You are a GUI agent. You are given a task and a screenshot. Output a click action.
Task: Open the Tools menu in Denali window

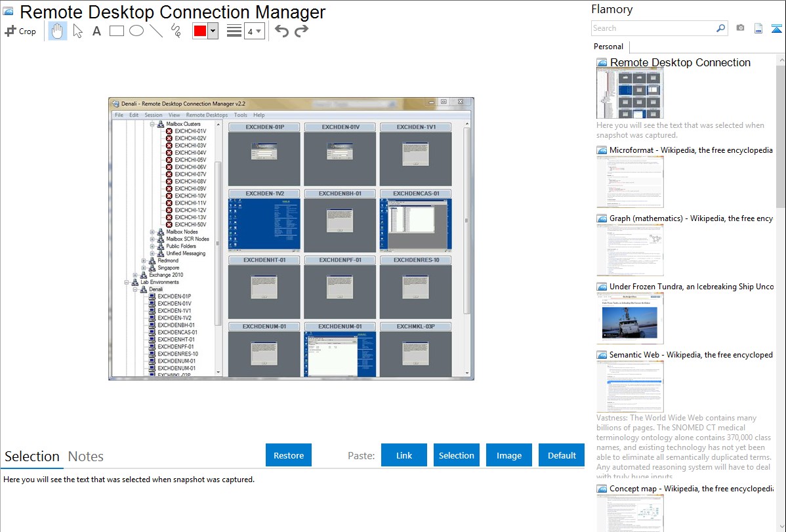click(x=241, y=115)
